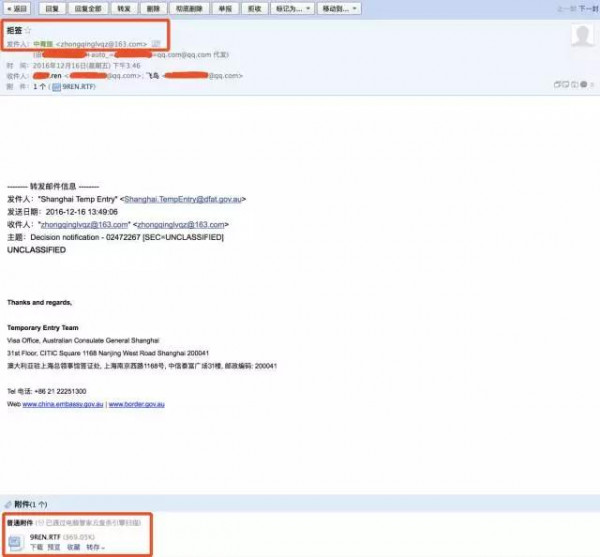Click the round dark header icon
The width and height of the screenshot is (600, 557).
(584, 85)
